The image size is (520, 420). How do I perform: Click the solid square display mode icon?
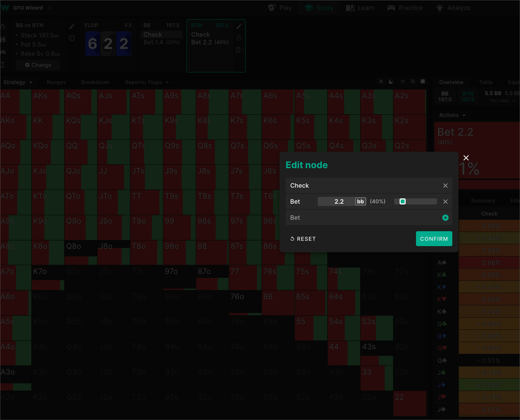(x=422, y=81)
